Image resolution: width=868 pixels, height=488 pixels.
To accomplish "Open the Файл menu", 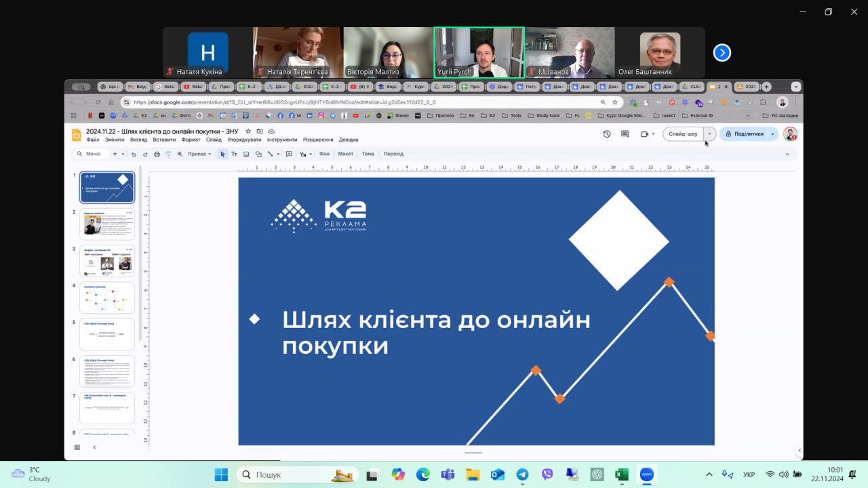I will [x=93, y=140].
